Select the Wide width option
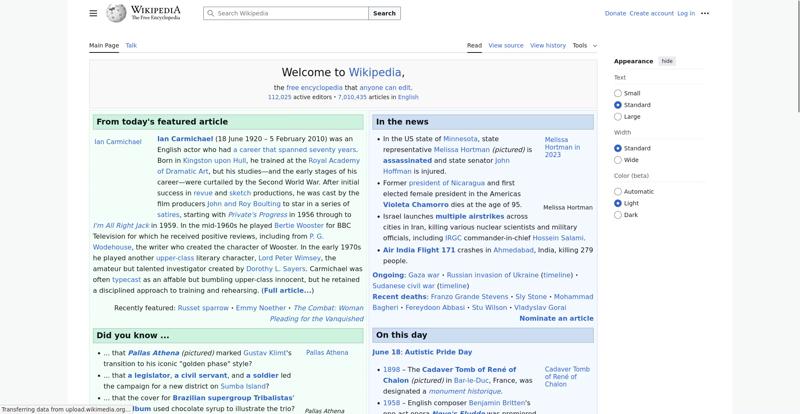 pos(618,160)
